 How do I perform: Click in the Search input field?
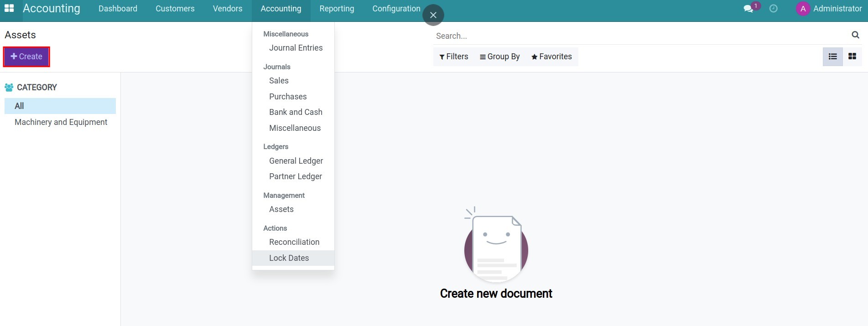639,36
